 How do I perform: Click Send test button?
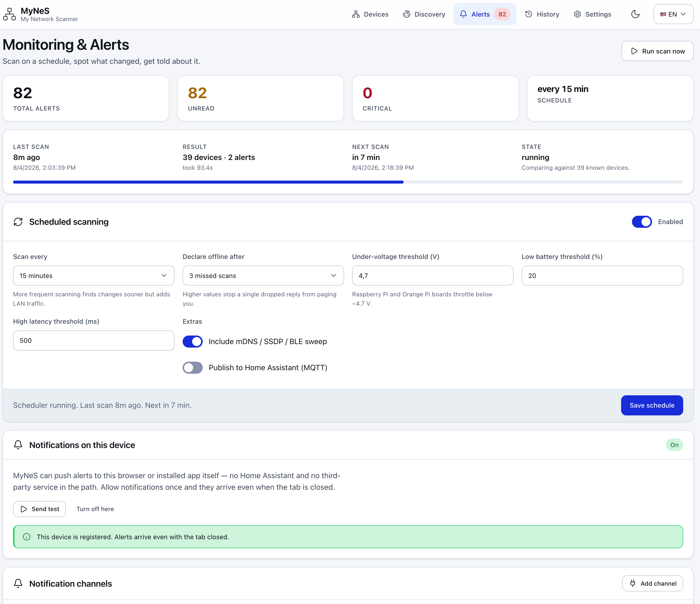coord(39,509)
